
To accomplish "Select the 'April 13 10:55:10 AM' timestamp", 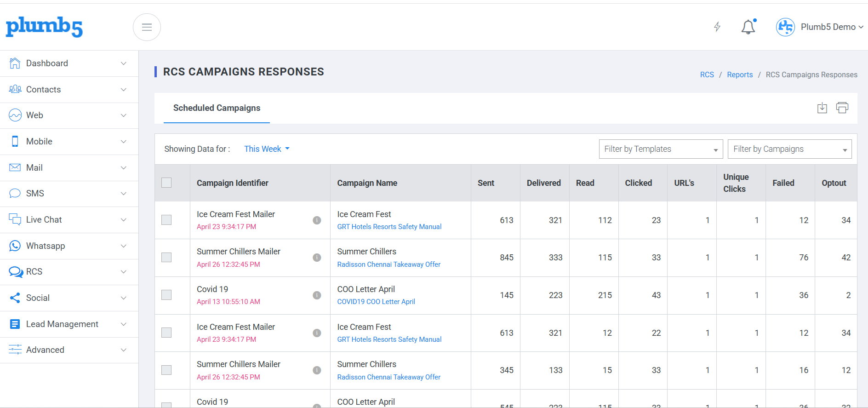I will 228,302.
